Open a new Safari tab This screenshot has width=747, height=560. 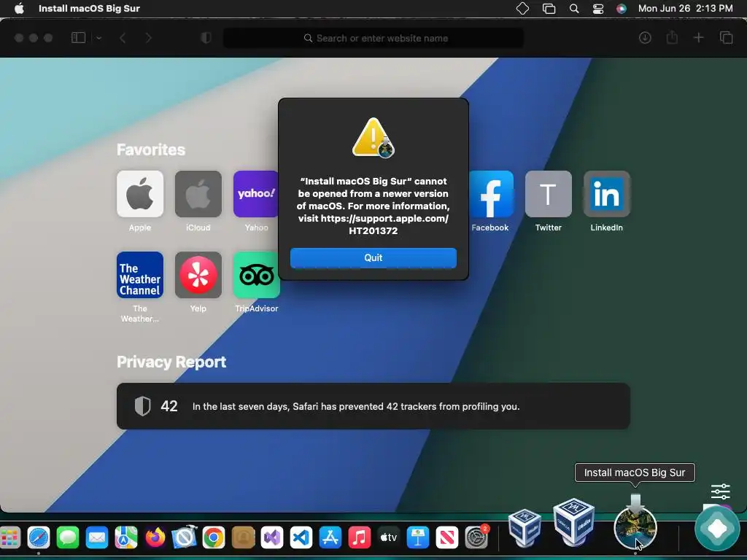(x=698, y=38)
